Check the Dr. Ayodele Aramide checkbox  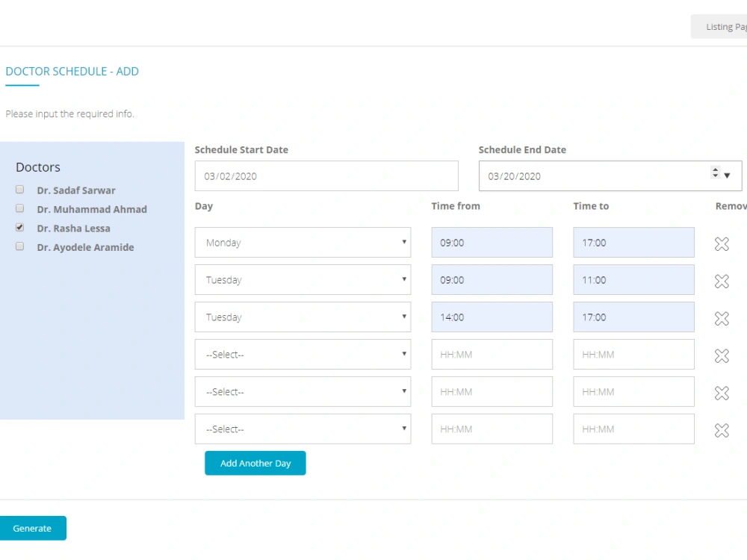tap(19, 246)
